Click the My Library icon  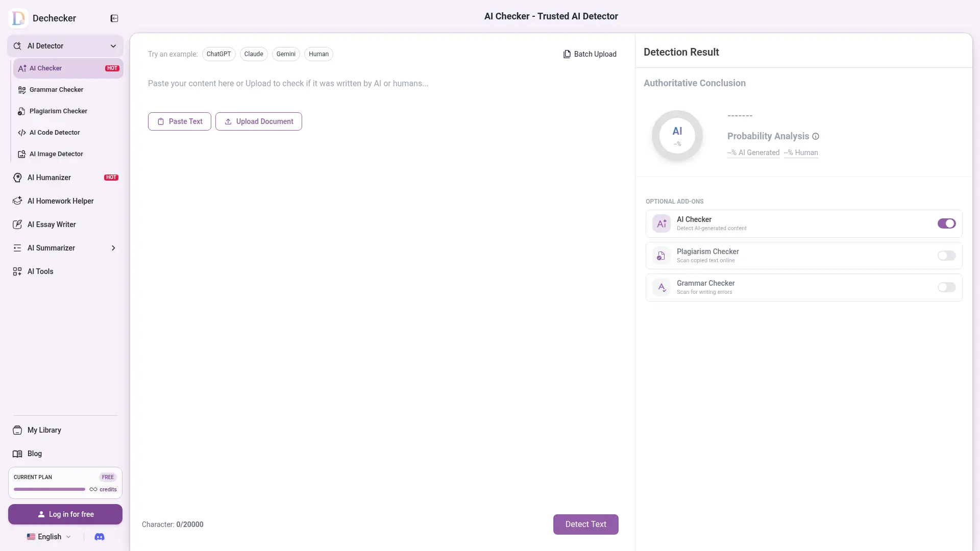(x=17, y=430)
